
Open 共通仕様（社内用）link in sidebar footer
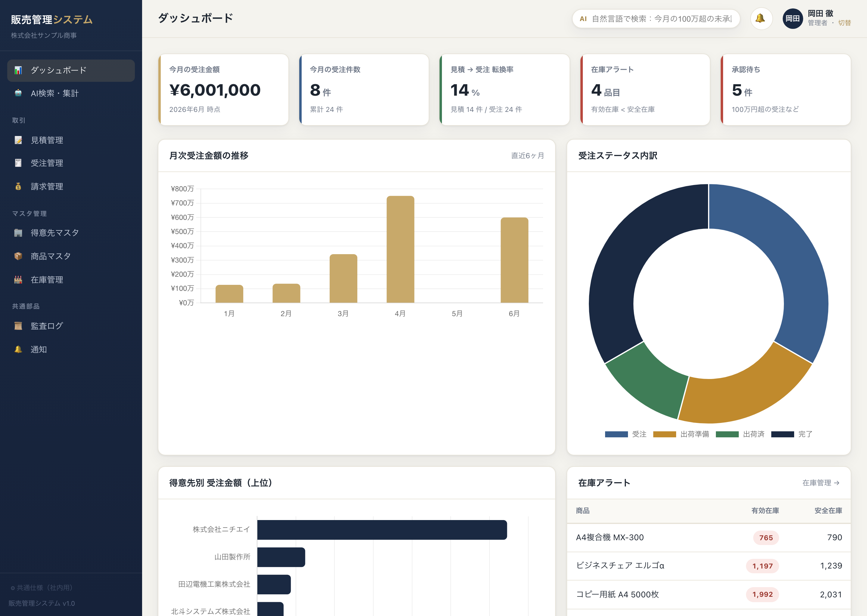point(41,587)
